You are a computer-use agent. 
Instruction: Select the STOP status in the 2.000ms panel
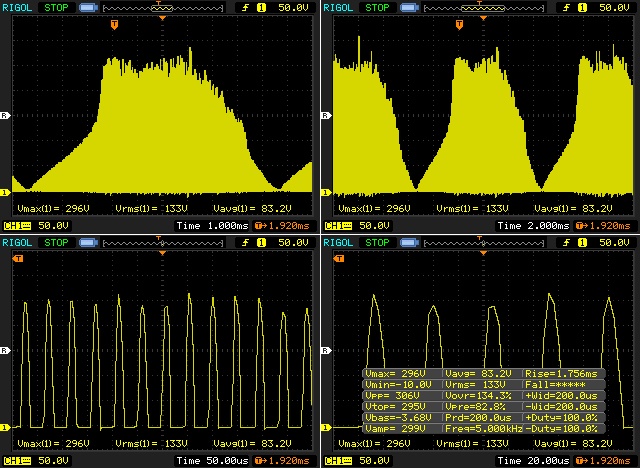[377, 7]
